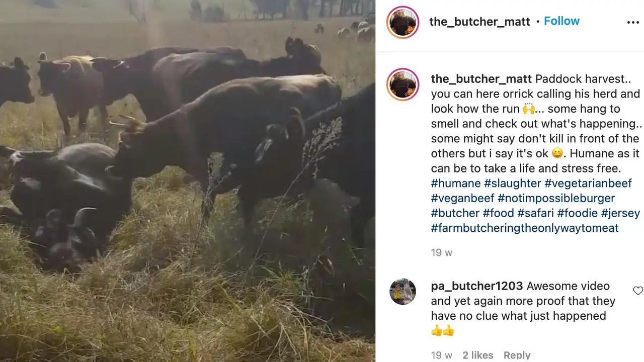Open the #vegetarianbeef hashtag
Screen dimensions: 644x362
click(x=588, y=183)
